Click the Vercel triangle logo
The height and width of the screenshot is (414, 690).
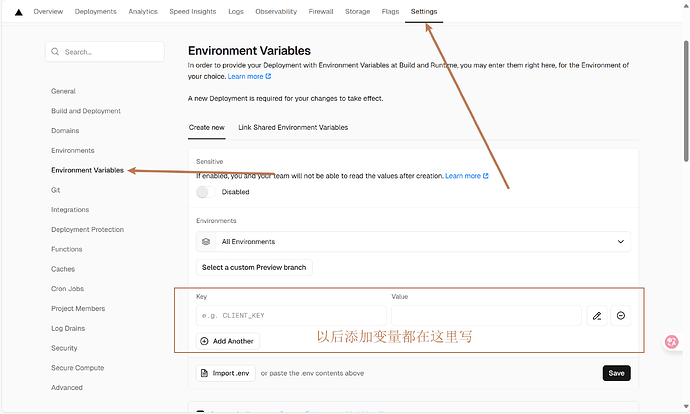18,12
